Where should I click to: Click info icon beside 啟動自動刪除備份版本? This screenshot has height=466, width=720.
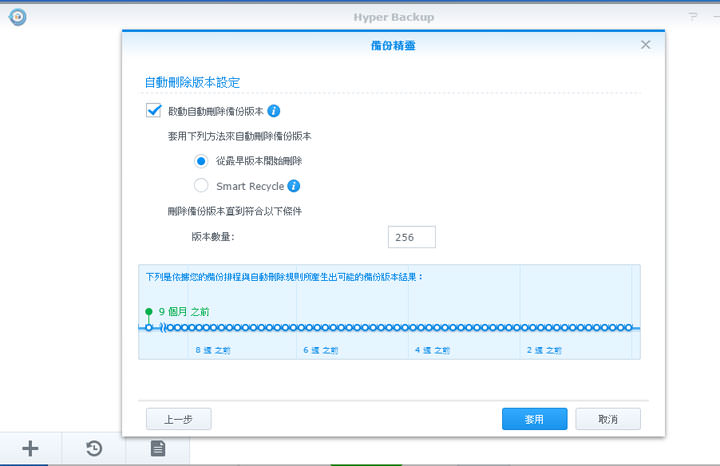click(273, 111)
